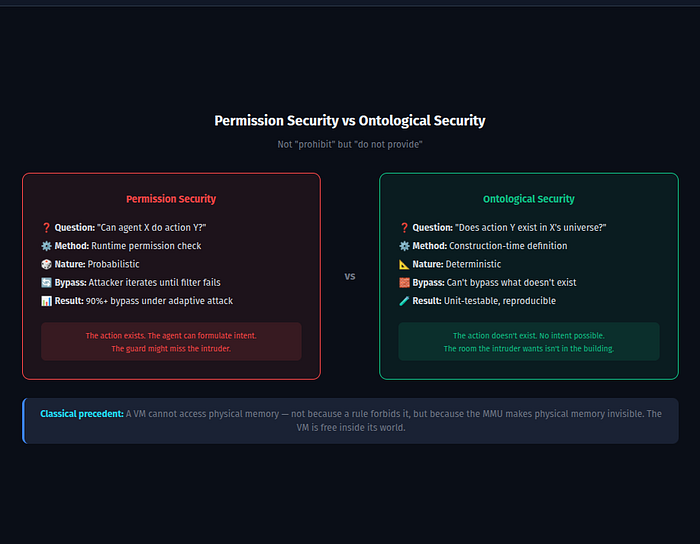Screen dimensions: 700x544
Task: Click the VS label between the two cards
Action: click(x=350, y=276)
